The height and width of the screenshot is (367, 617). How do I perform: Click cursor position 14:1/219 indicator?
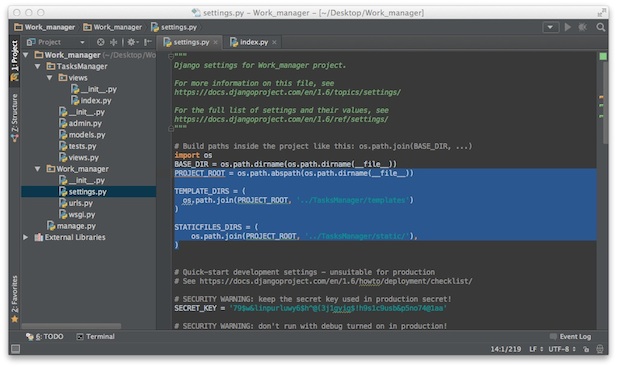coord(505,349)
